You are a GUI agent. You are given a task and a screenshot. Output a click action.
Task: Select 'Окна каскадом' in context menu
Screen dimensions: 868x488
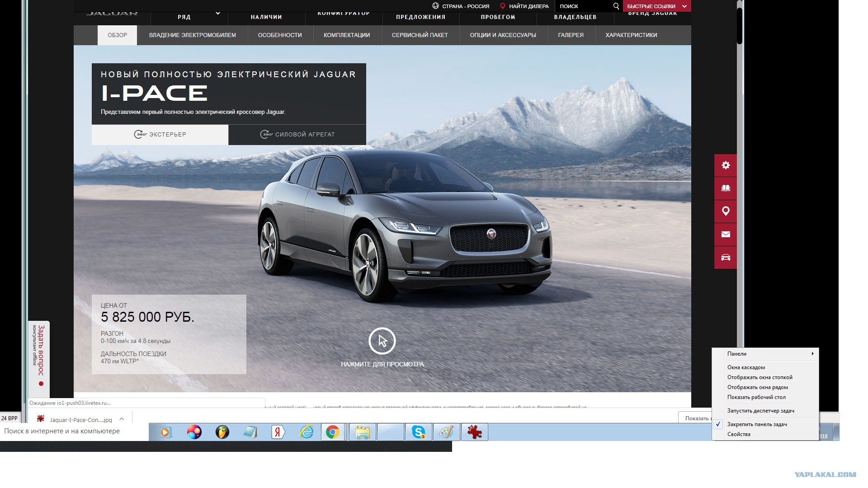point(765,367)
